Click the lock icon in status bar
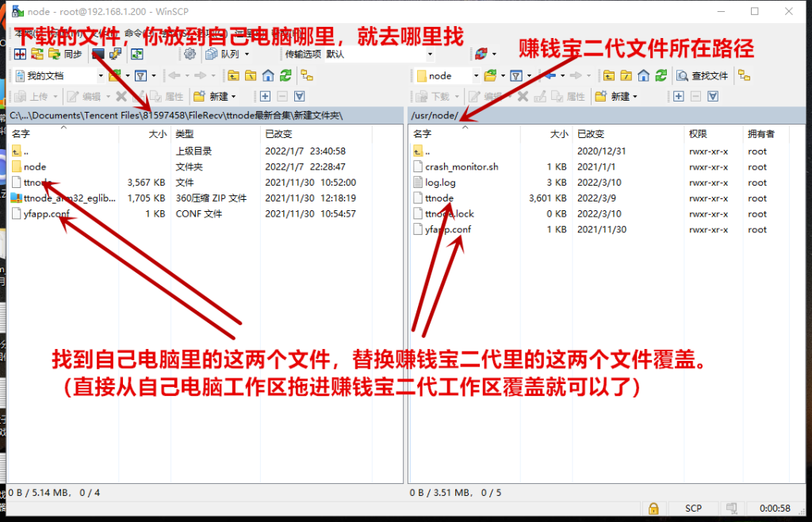This screenshot has height=522, width=812. pyautogui.click(x=653, y=508)
